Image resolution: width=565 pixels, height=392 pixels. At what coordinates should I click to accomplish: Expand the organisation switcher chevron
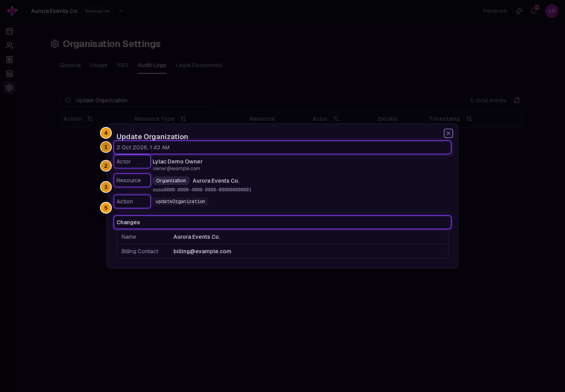[x=121, y=11]
